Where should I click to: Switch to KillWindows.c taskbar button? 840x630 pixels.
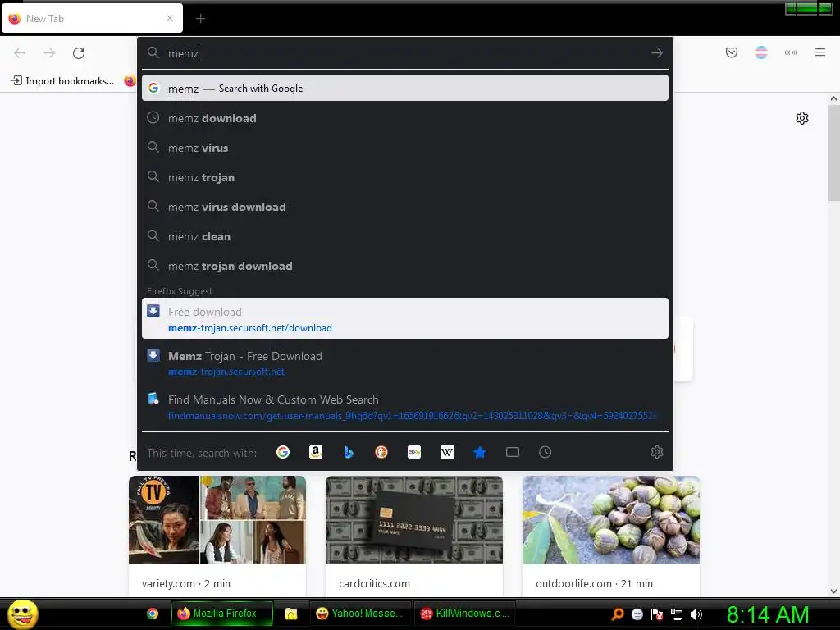[x=465, y=614]
